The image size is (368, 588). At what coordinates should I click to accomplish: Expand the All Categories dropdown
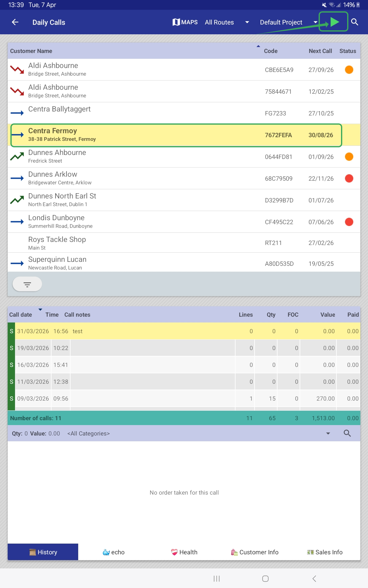click(x=199, y=433)
